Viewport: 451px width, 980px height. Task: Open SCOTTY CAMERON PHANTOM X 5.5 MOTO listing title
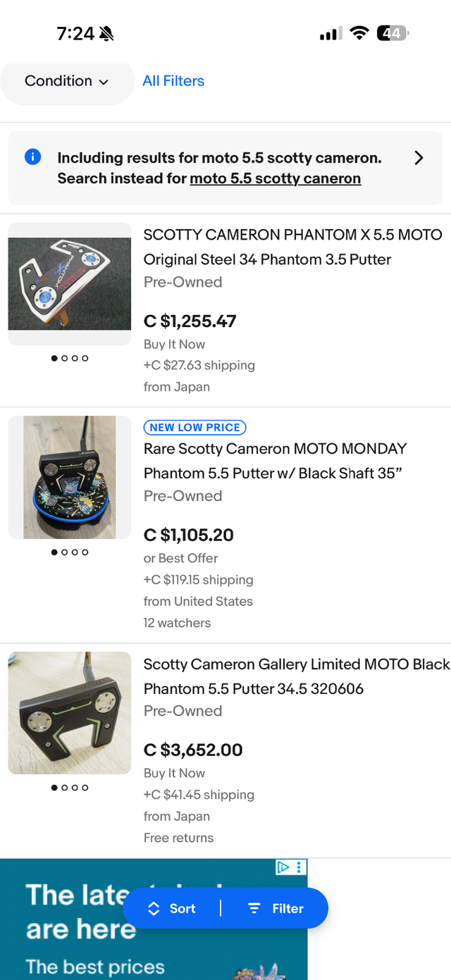coord(292,247)
